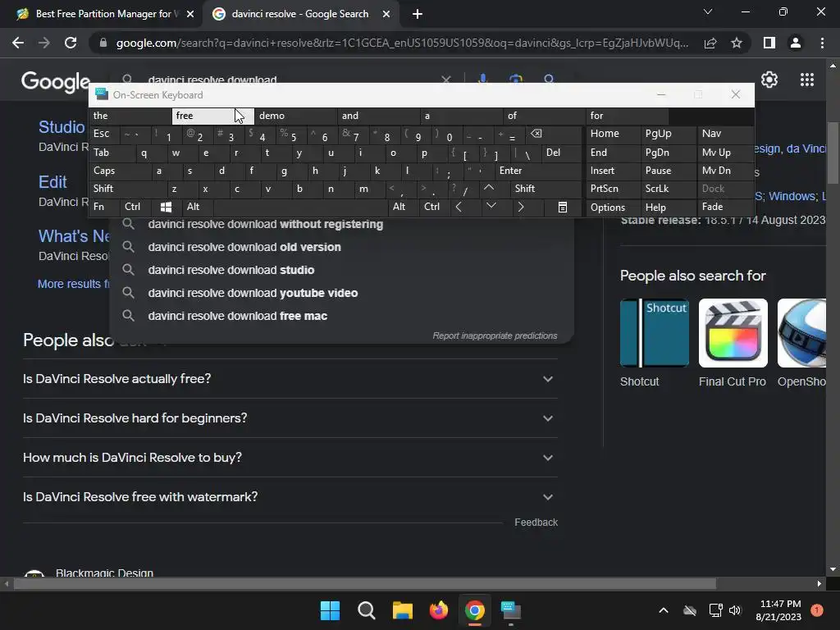Screen dimensions: 840x630
Task: Open the Final Cut Pro thumbnail
Action: [x=733, y=333]
